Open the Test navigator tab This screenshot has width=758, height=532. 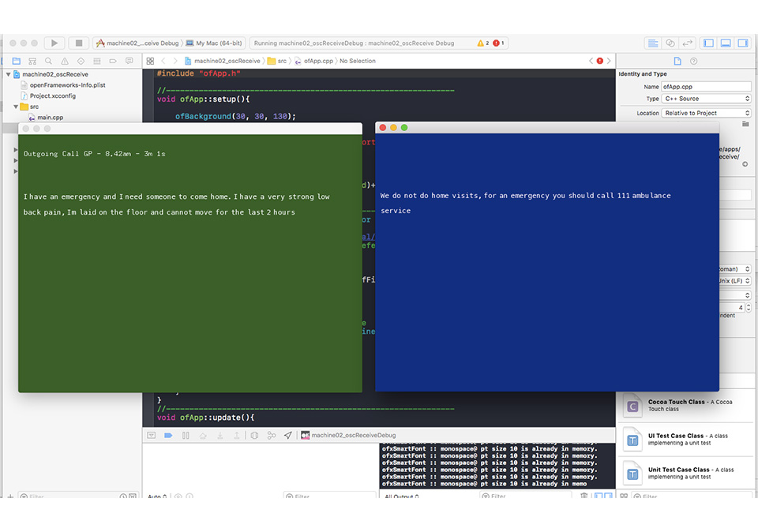(81, 61)
